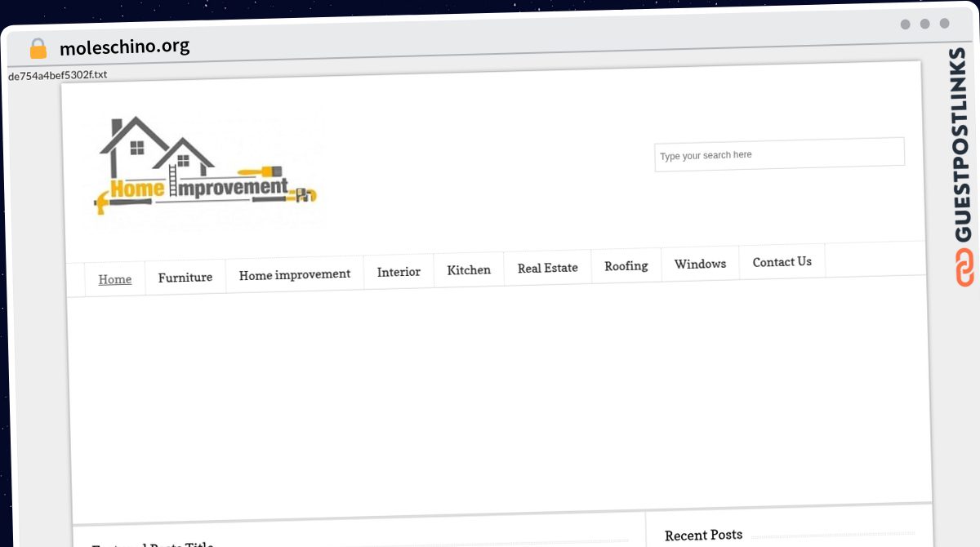Select the Windows navigation item
980x547 pixels.
coord(700,264)
